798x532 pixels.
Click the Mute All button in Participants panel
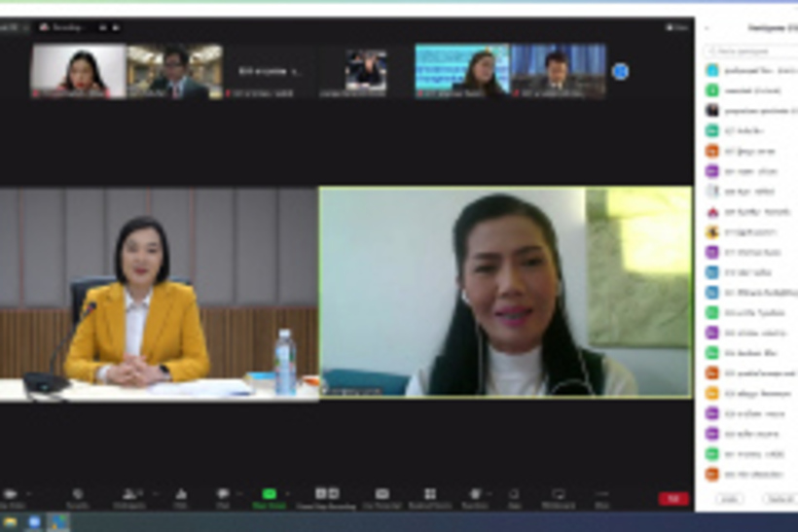[780, 500]
